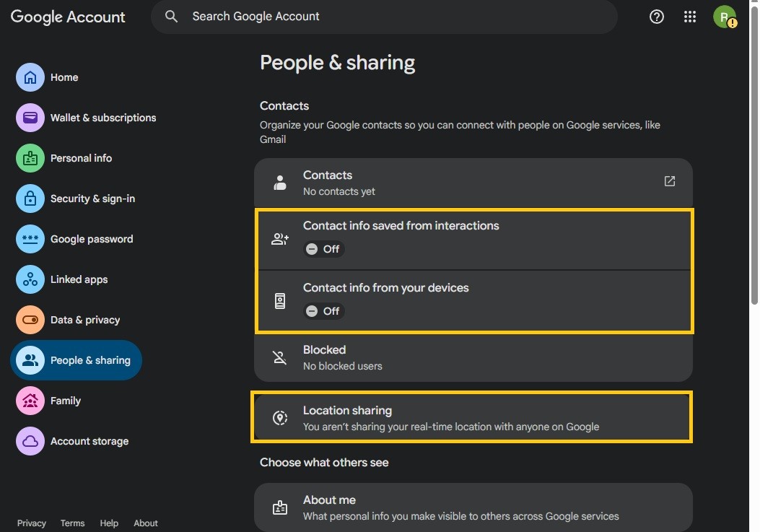Click the Help footer link
The height and width of the screenshot is (532, 760).
point(109,523)
